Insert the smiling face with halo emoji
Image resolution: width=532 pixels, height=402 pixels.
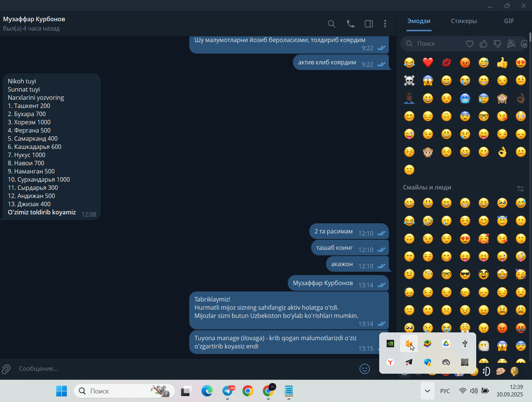[x=502, y=221]
